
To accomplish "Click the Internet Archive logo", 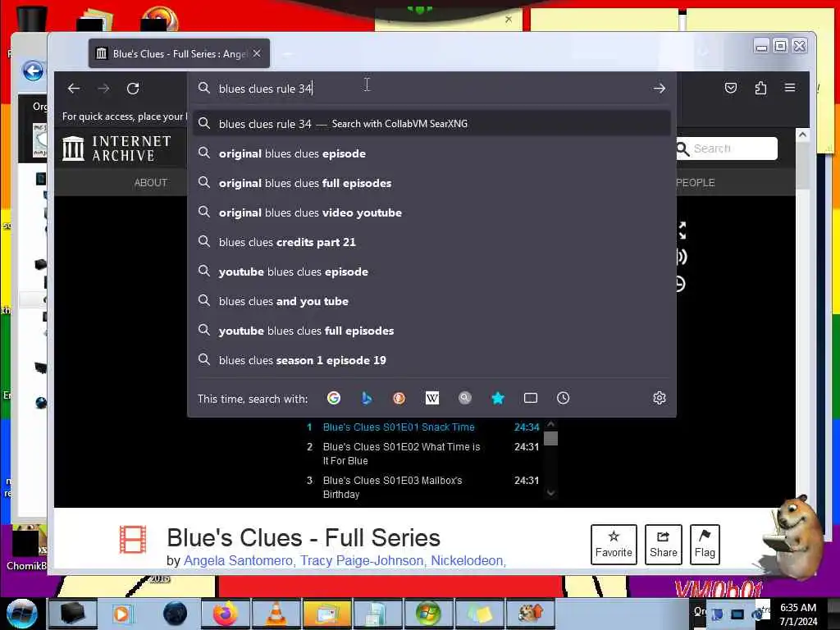I will [x=116, y=148].
